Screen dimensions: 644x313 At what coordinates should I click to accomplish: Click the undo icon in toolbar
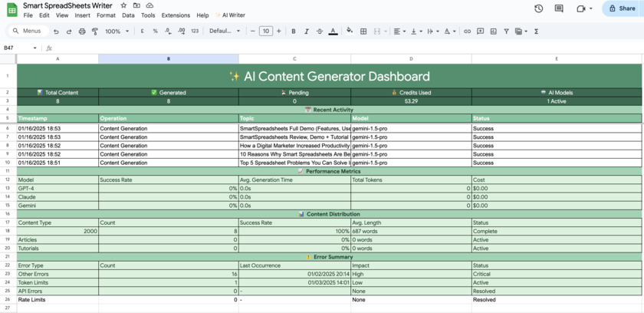56,31
